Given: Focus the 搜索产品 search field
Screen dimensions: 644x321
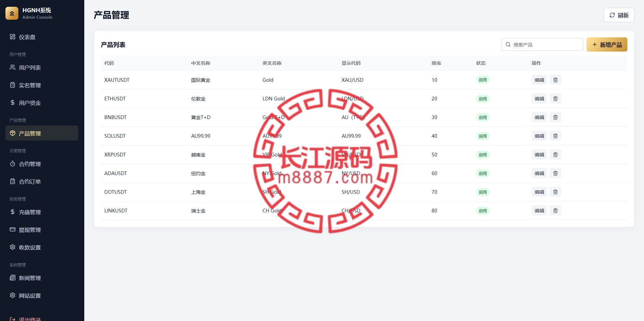Looking at the screenshot, I should pyautogui.click(x=542, y=44).
